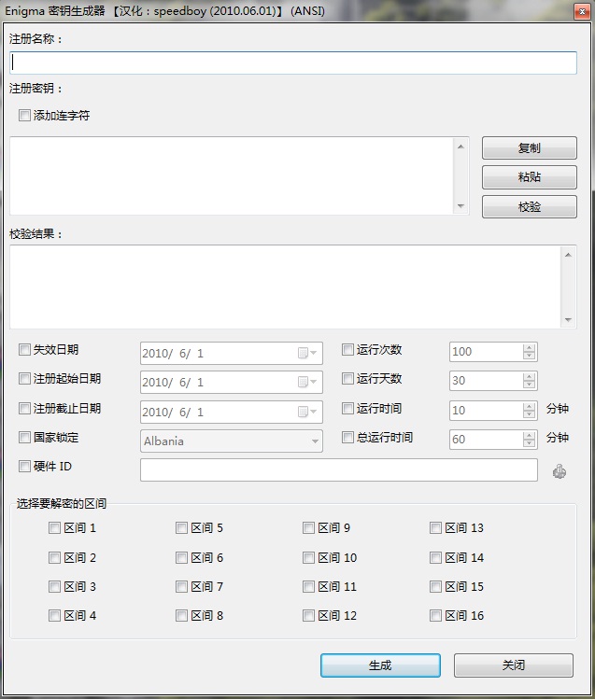Focus the 注册名称 input field
595x700 pixels.
pyautogui.click(x=293, y=63)
